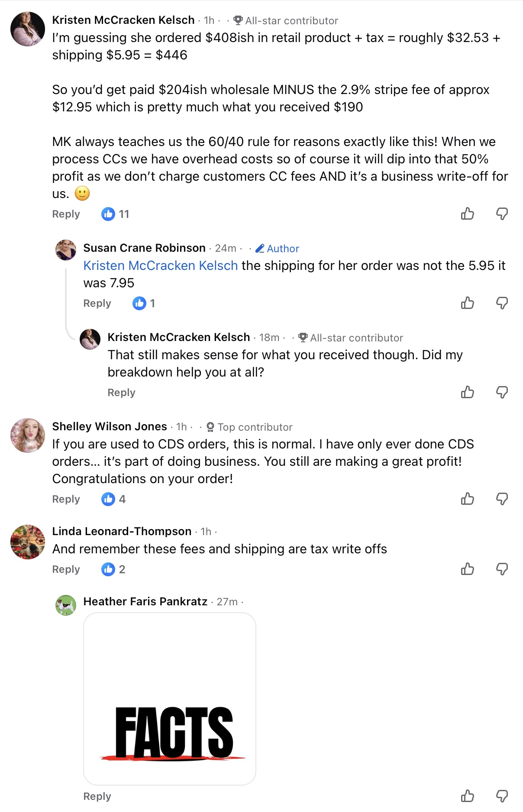Like Heather's FACTS image reply

point(467,796)
